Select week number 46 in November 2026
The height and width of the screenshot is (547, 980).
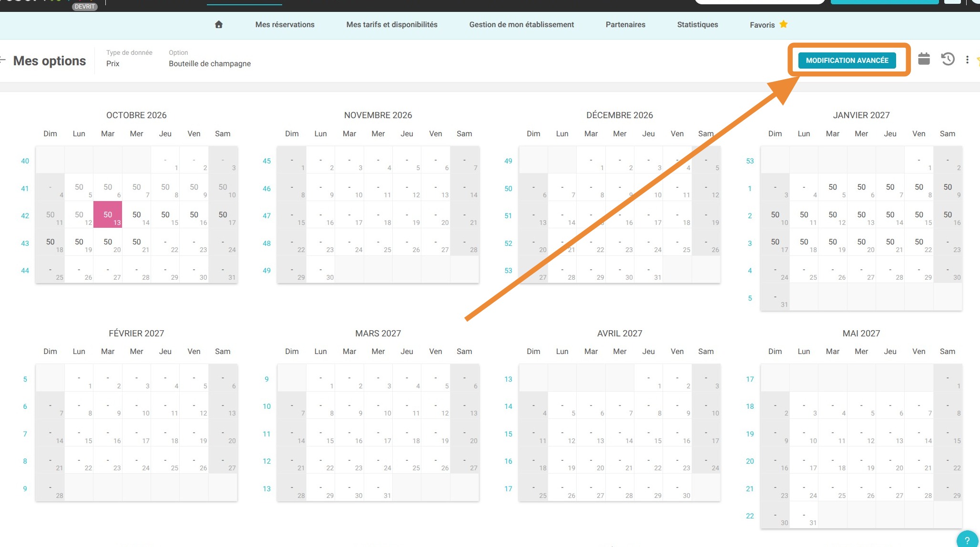coord(266,189)
